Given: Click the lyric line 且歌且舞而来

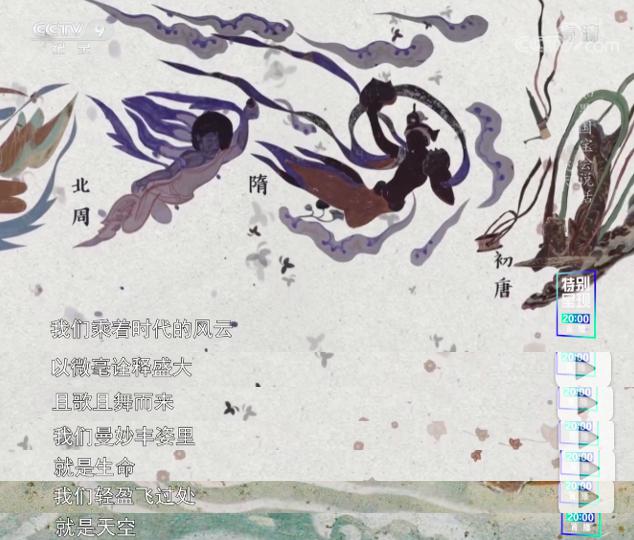Looking at the screenshot, I should point(112,404).
